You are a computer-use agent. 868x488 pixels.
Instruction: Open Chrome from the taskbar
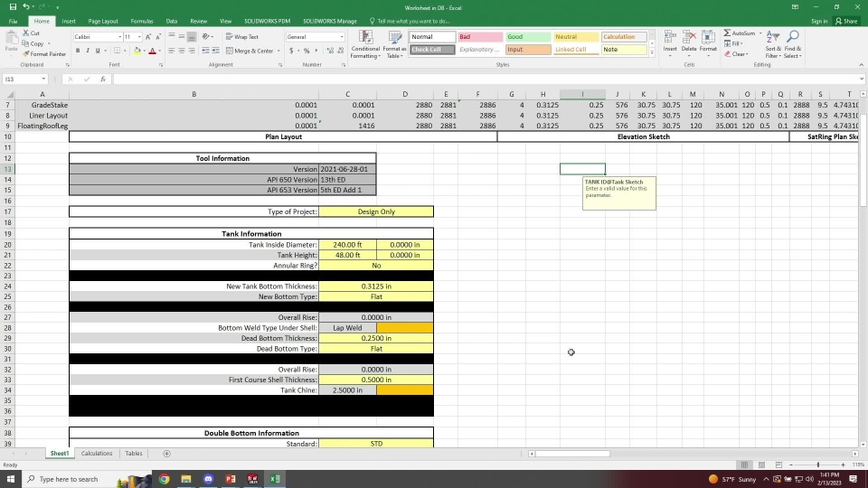(x=165, y=479)
